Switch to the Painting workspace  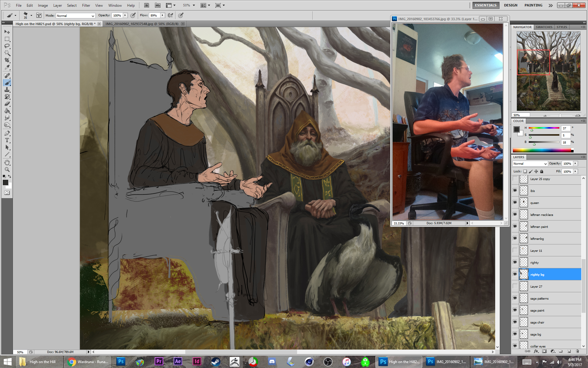[533, 5]
